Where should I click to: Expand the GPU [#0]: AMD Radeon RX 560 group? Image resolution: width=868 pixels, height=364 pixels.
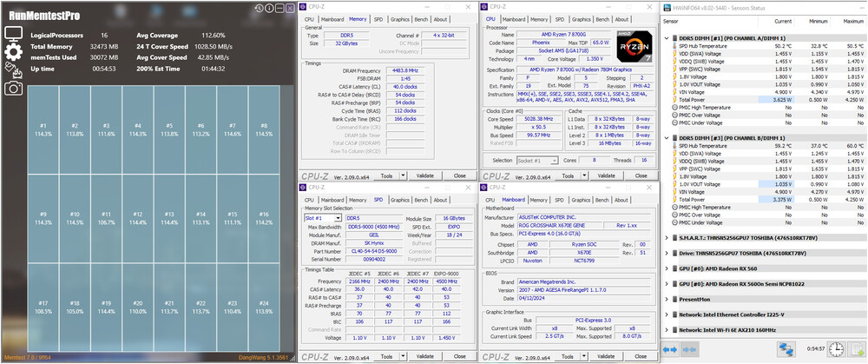tap(667, 268)
